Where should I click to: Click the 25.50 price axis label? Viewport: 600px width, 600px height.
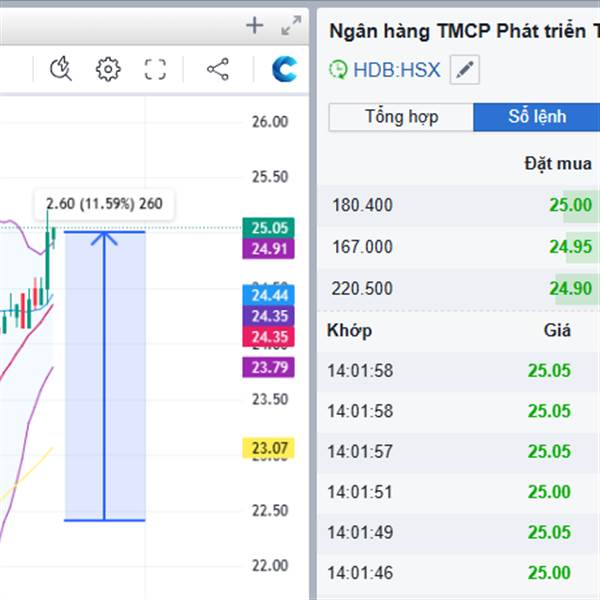click(x=270, y=177)
